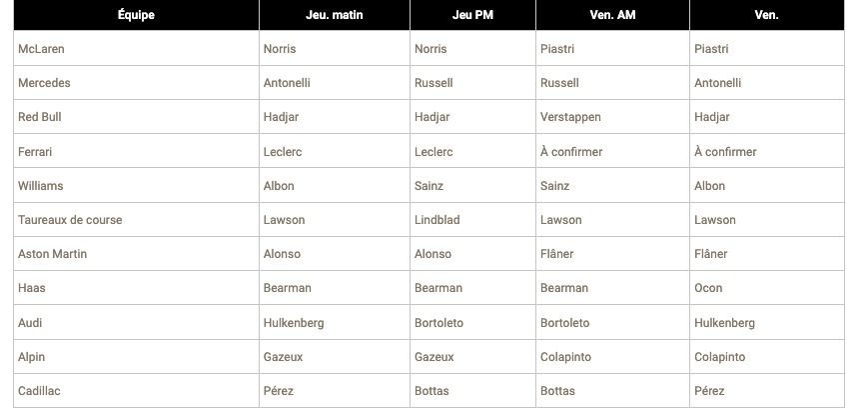Screen dimensions: 868x419
Task: Click the Alpin team cell
Action: pyautogui.click(x=32, y=357)
